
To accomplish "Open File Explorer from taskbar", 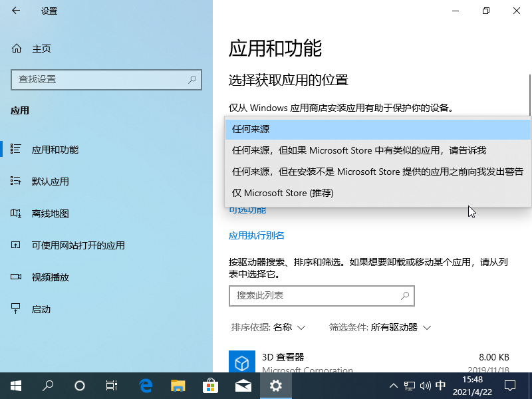I will 178,386.
